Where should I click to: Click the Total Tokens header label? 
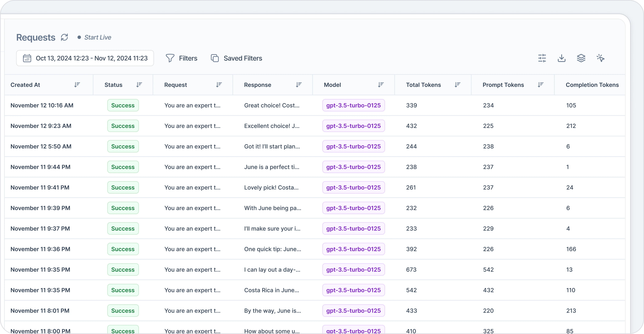[x=423, y=85]
